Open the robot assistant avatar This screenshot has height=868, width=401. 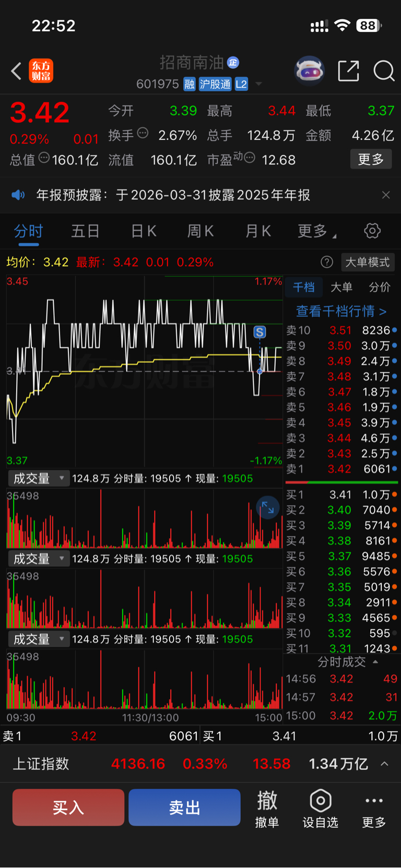310,70
